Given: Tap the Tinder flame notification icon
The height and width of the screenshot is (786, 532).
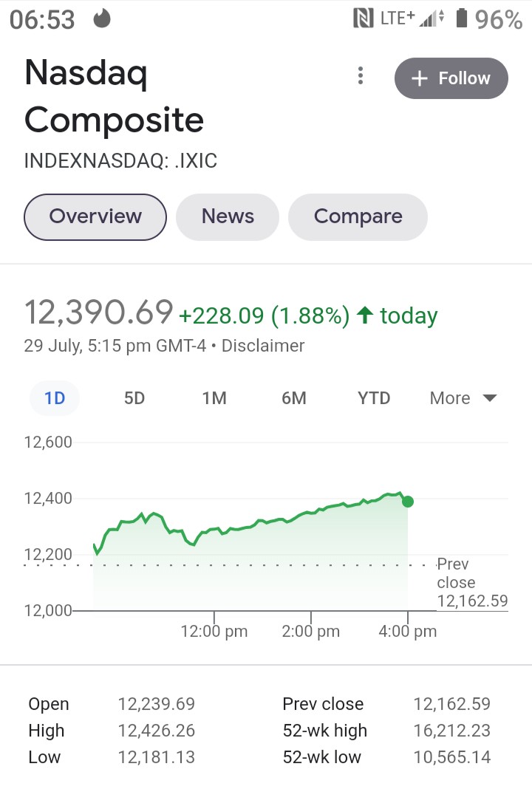Looking at the screenshot, I should [x=102, y=19].
